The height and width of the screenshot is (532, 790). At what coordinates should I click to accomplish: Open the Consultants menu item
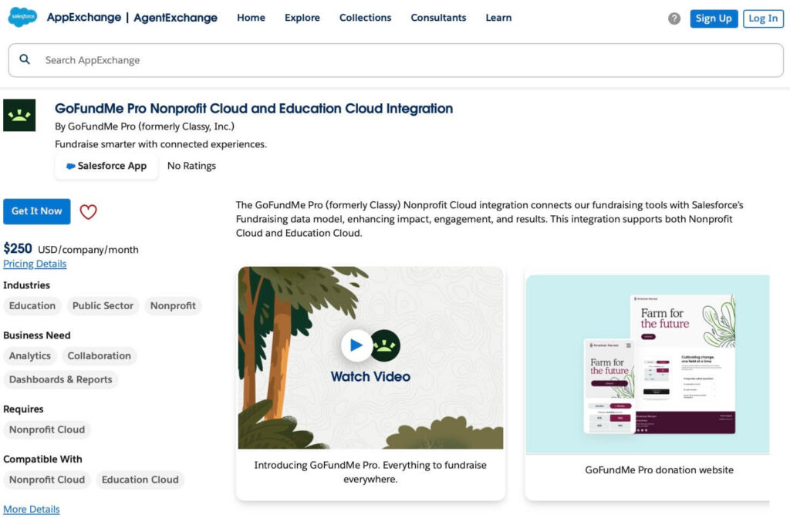438,18
